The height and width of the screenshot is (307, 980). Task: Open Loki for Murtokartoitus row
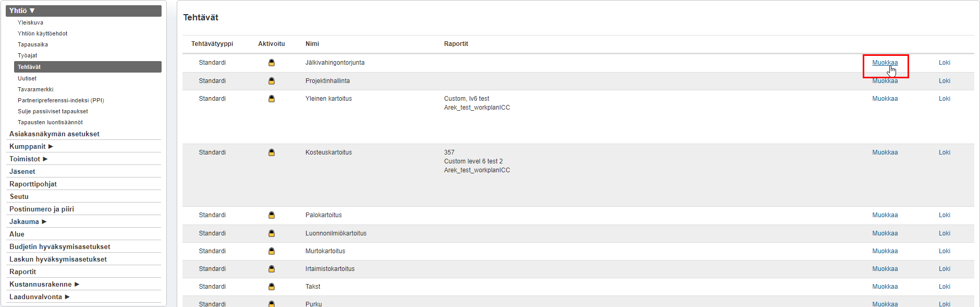click(x=944, y=251)
